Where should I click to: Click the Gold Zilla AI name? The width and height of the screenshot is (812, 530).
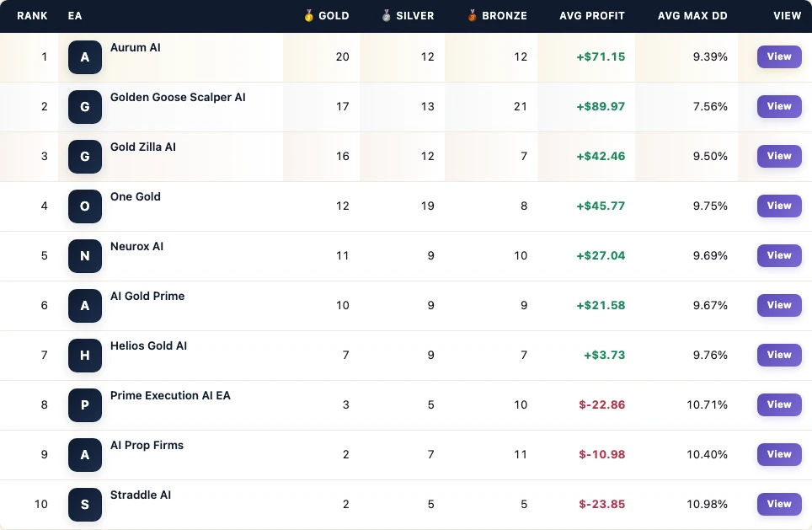[143, 147]
